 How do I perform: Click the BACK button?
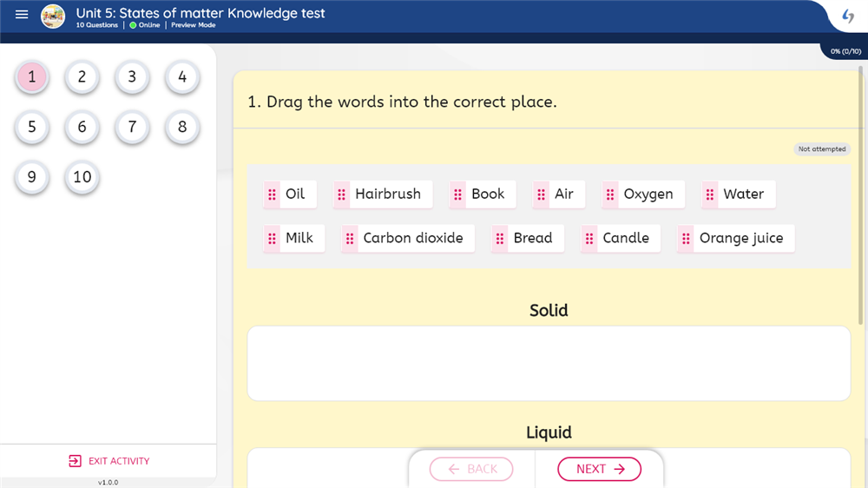tap(471, 469)
